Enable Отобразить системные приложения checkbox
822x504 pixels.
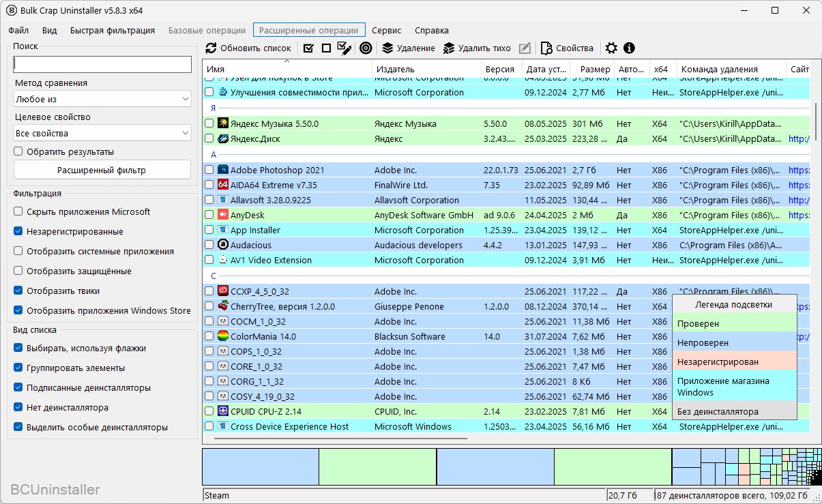tap(18, 251)
